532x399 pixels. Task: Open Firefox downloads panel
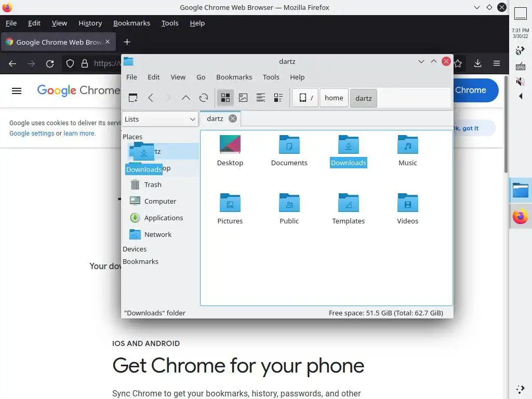478,63
